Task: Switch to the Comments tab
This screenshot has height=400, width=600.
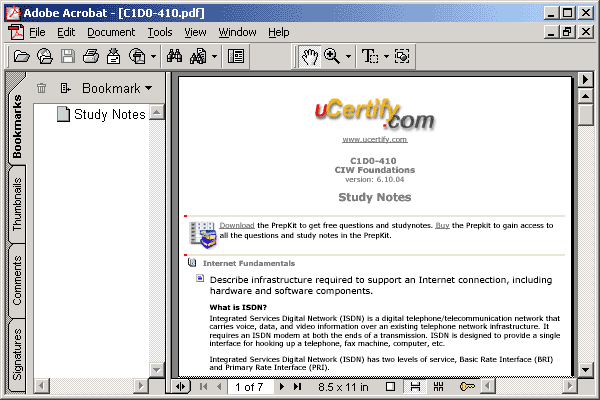Action: (x=17, y=280)
